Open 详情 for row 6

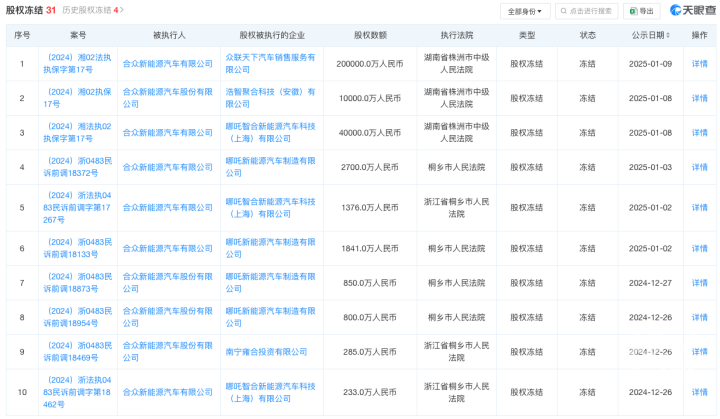tap(699, 249)
